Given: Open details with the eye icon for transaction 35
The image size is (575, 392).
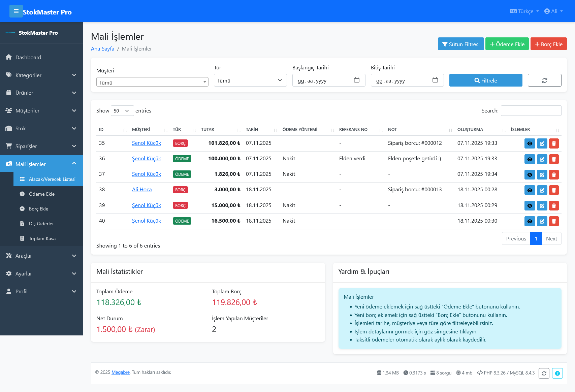Looking at the screenshot, I should [530, 143].
